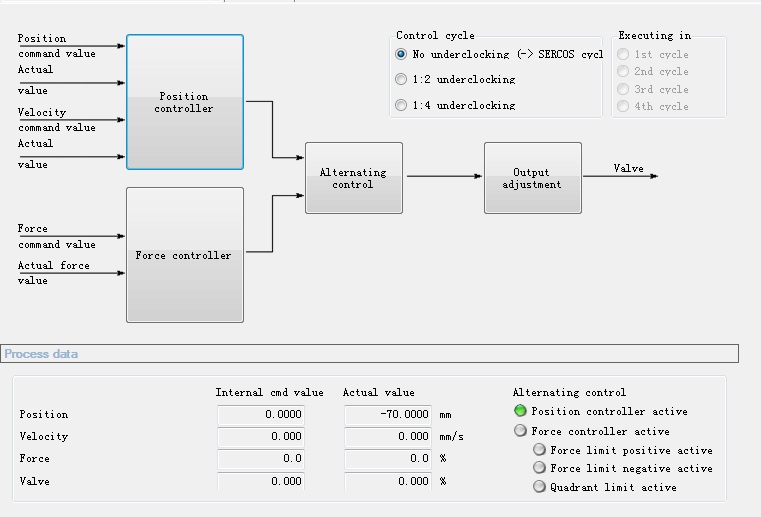This screenshot has width=761, height=517.
Task: Click Force actual value field
Action: click(388, 458)
